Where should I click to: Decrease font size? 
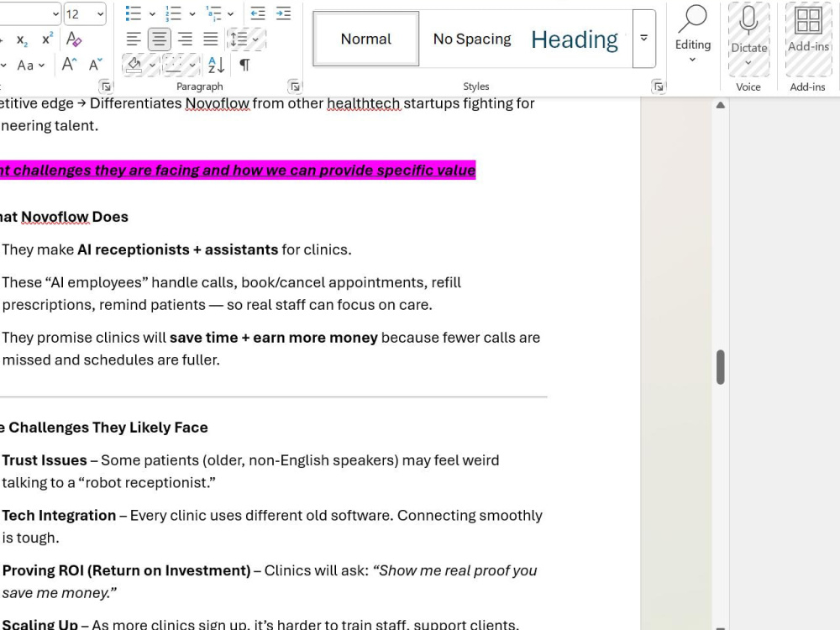point(95,65)
